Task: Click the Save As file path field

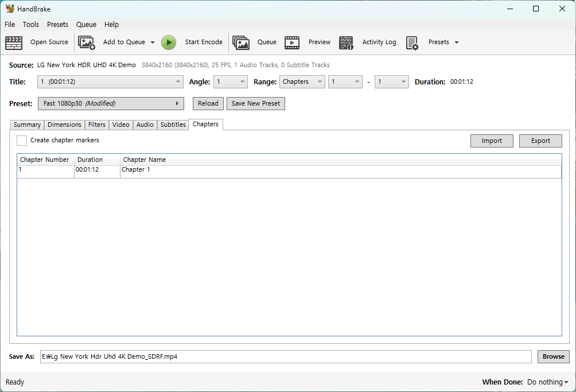Action: (286, 357)
